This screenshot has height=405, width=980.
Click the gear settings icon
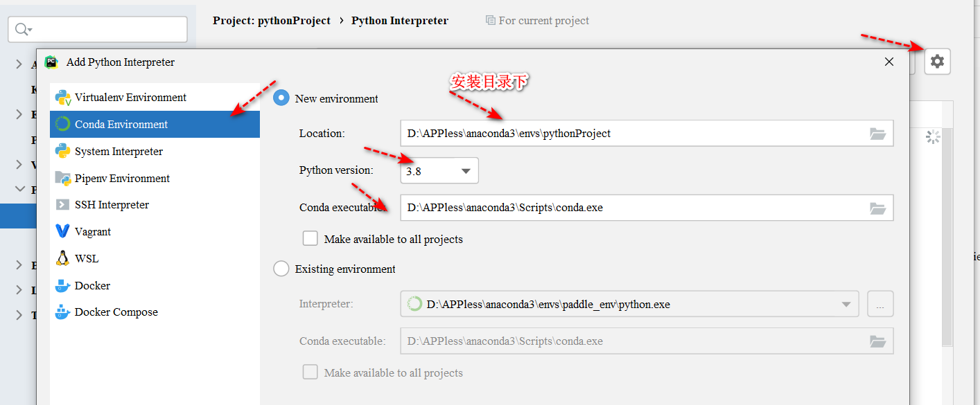tap(937, 62)
